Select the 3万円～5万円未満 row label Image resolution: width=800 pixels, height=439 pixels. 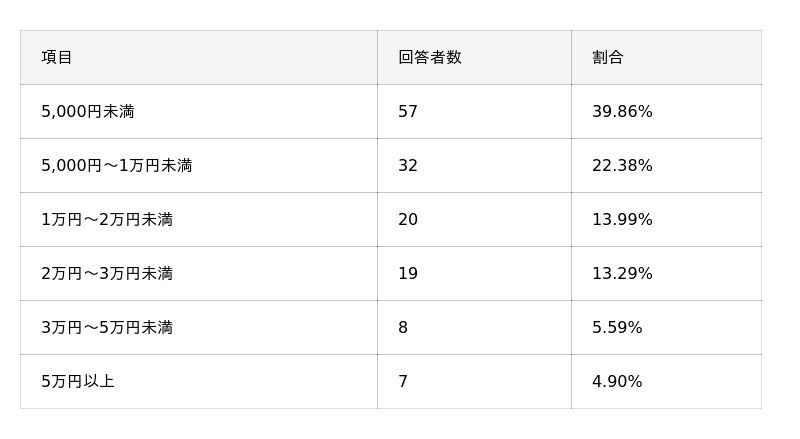(107, 328)
